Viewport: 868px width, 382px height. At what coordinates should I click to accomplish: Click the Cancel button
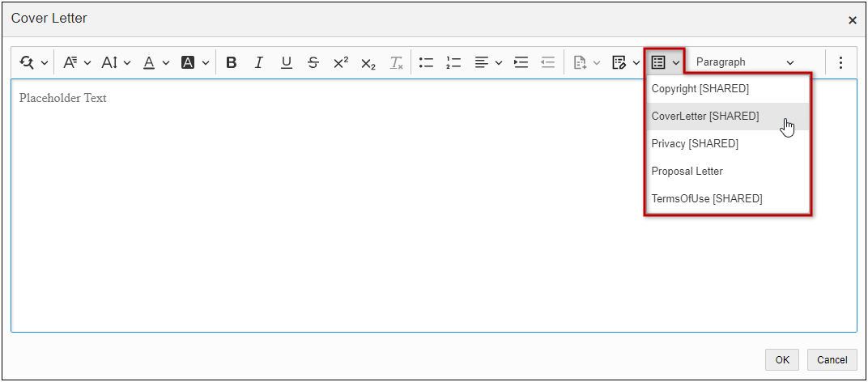click(832, 360)
